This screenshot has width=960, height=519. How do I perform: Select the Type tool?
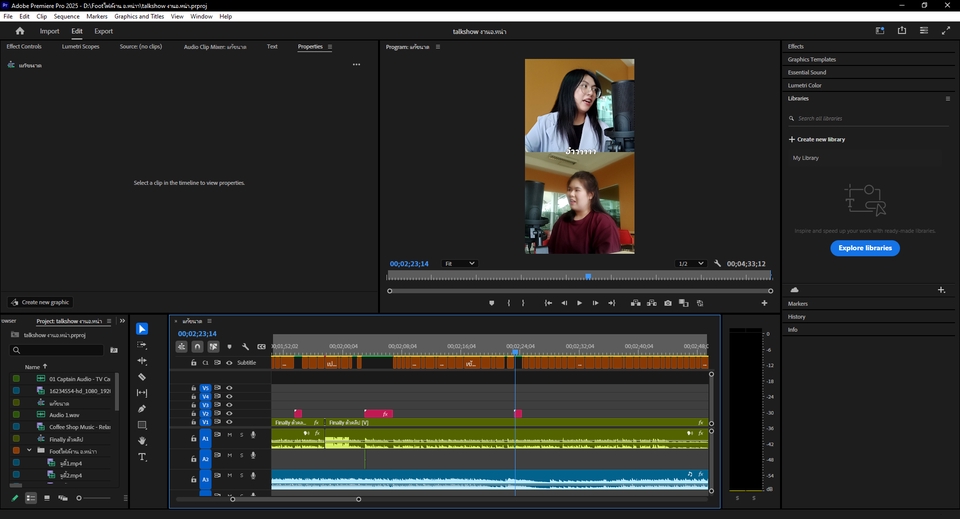tap(142, 457)
